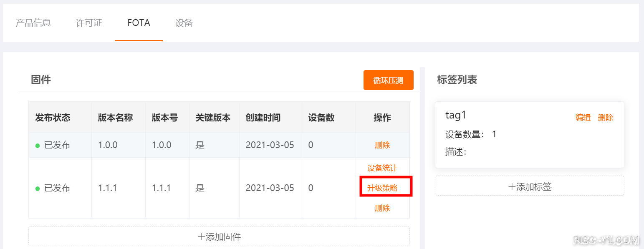Image resolution: width=644 pixels, height=249 pixels.
Task: Open 升级策略 for firmware 1.1.1
Action: 382,188
